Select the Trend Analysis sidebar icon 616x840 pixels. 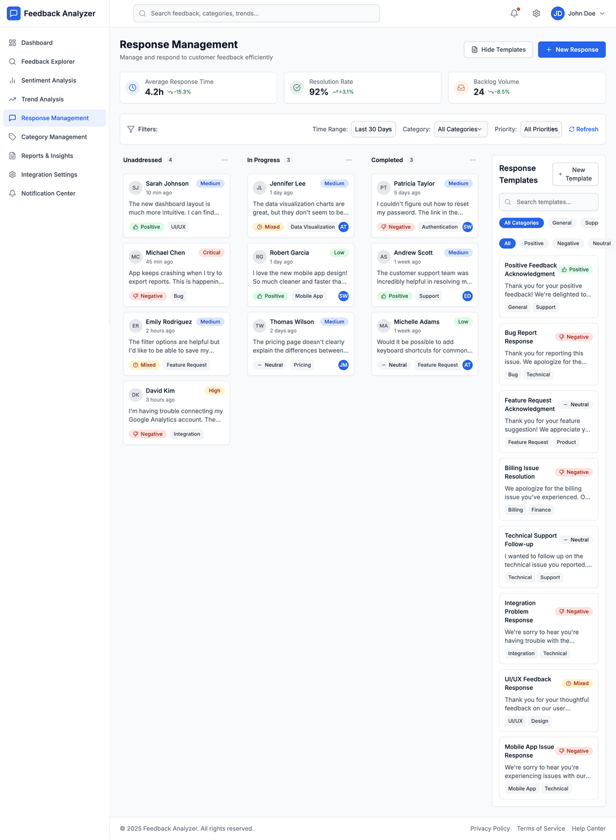(x=12, y=99)
